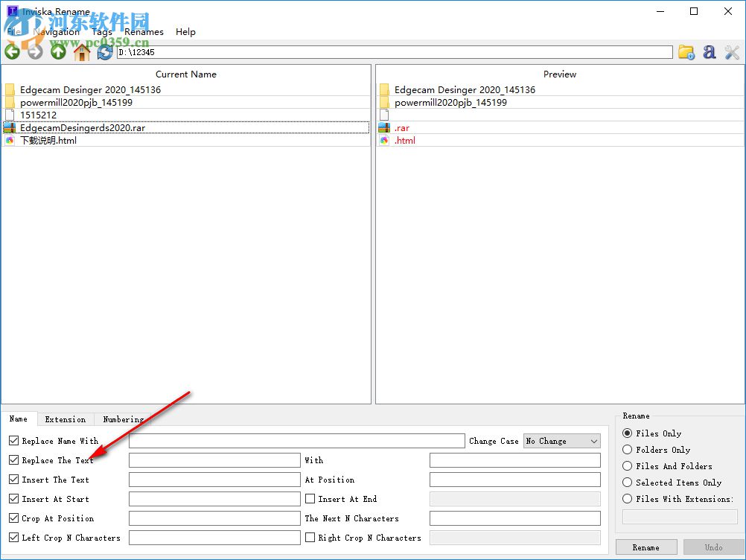Toggle the Replace The Text checkbox
The width and height of the screenshot is (746, 560).
(14, 460)
